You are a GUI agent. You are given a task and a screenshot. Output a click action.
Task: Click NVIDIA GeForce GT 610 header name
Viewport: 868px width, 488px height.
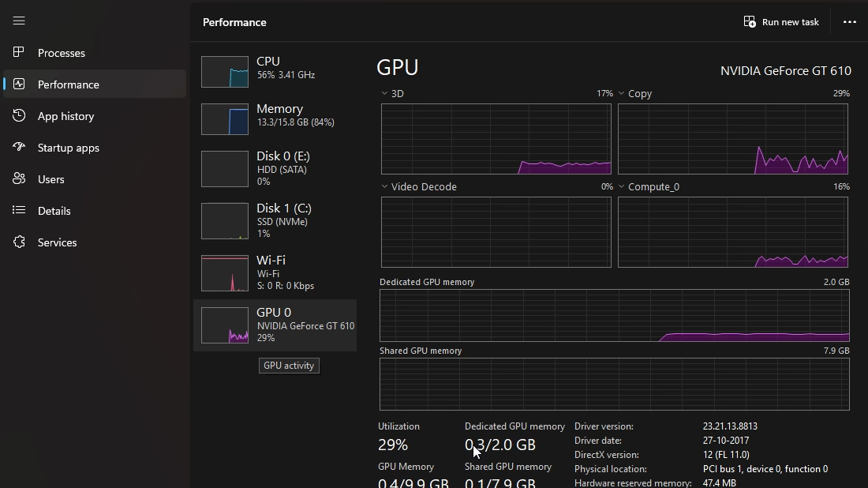pos(785,71)
